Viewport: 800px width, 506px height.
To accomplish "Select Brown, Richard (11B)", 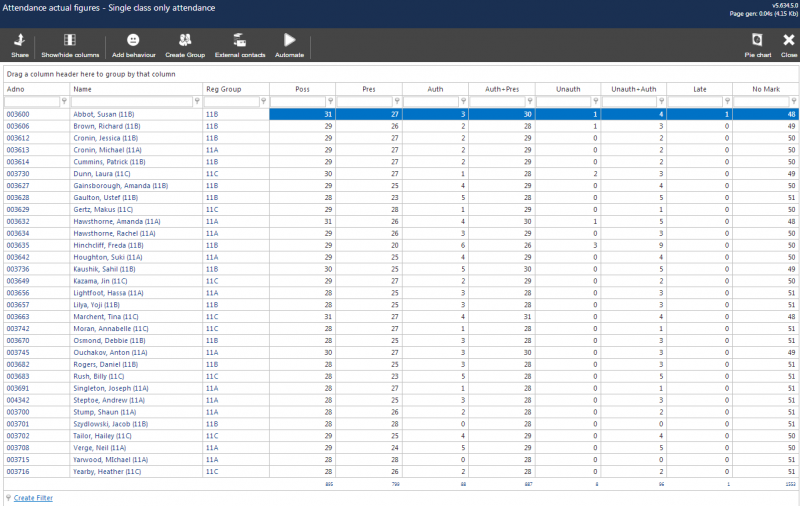I will pyautogui.click(x=107, y=126).
